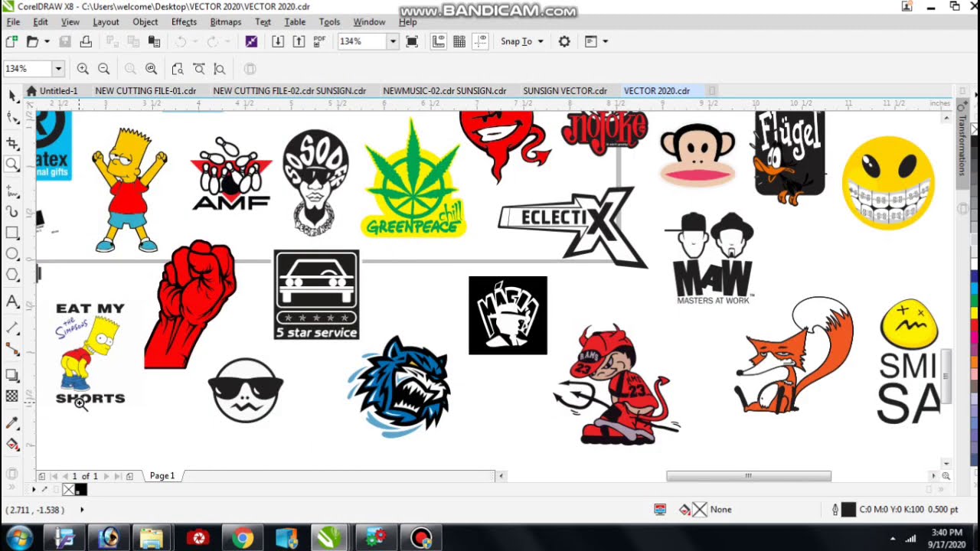The height and width of the screenshot is (551, 980).
Task: Click the Search content purple icon
Action: pyautogui.click(x=251, y=41)
